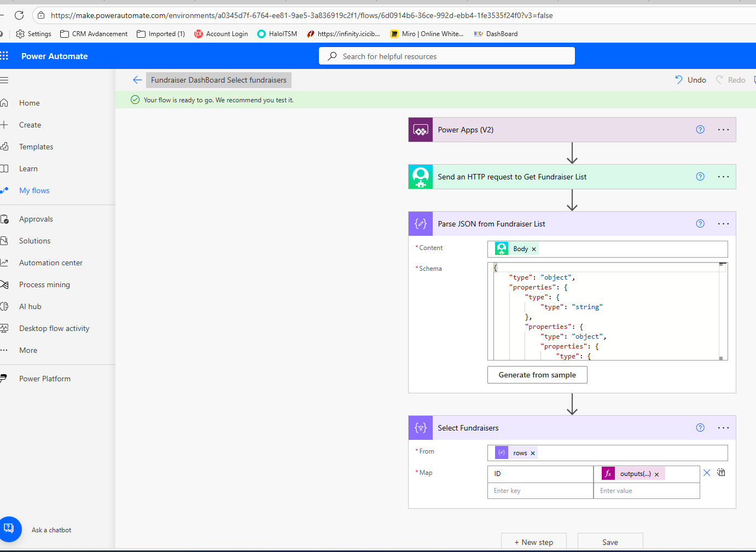Switch Map to text mode icon
756x552 pixels.
[722, 472]
